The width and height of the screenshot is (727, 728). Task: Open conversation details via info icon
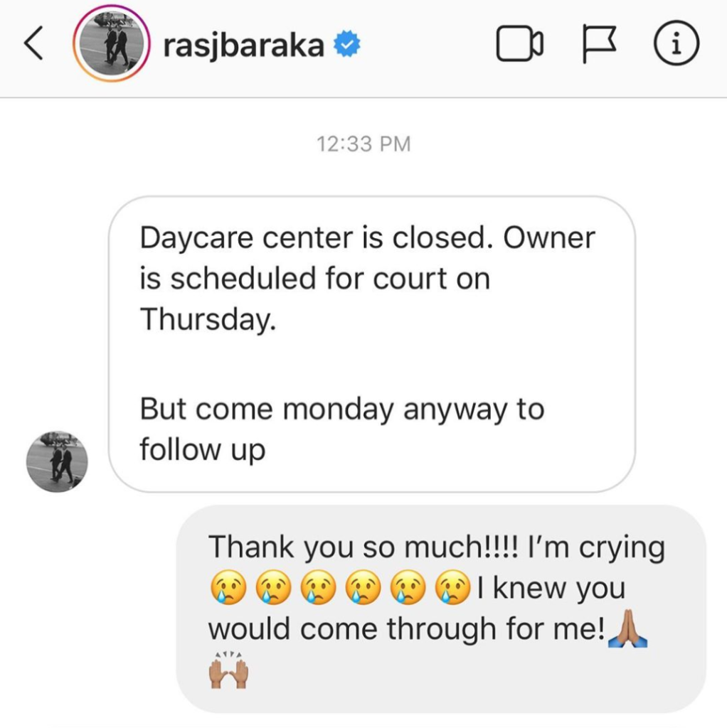pyautogui.click(x=676, y=43)
